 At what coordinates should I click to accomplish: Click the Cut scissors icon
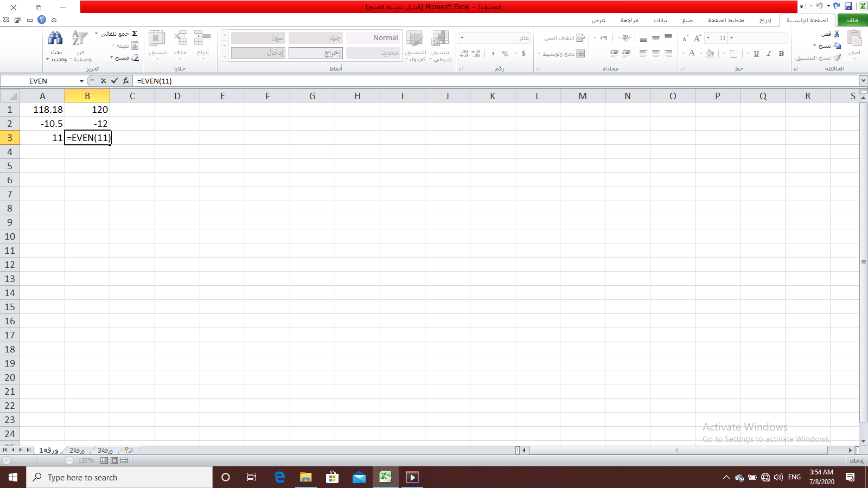click(837, 34)
